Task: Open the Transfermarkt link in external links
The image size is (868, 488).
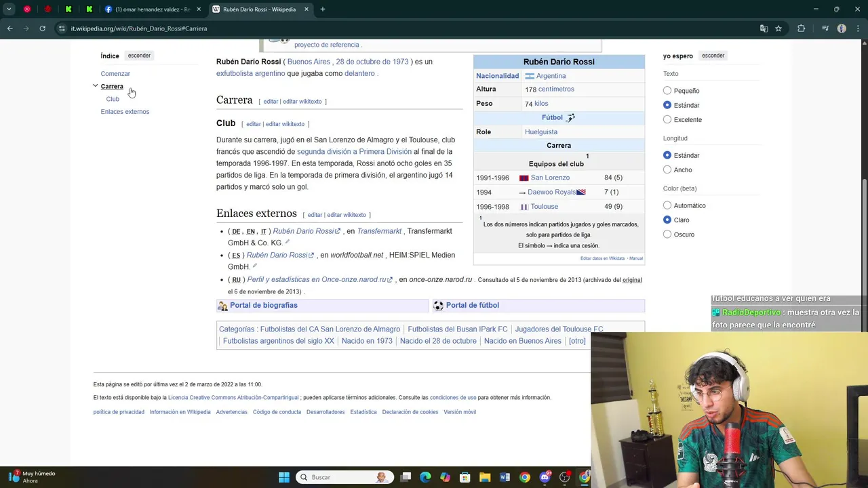Action: pyautogui.click(x=379, y=231)
